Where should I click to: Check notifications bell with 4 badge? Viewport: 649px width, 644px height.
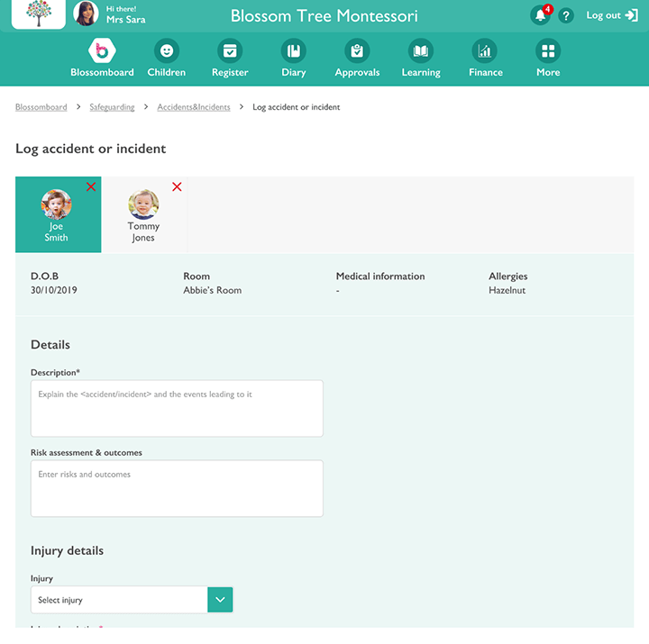tap(540, 15)
